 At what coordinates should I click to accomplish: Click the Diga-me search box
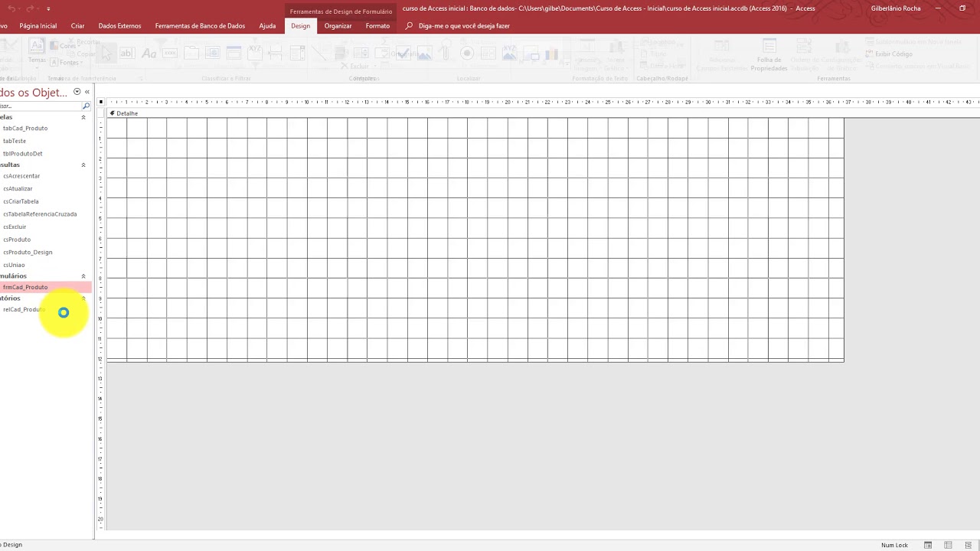click(458, 26)
